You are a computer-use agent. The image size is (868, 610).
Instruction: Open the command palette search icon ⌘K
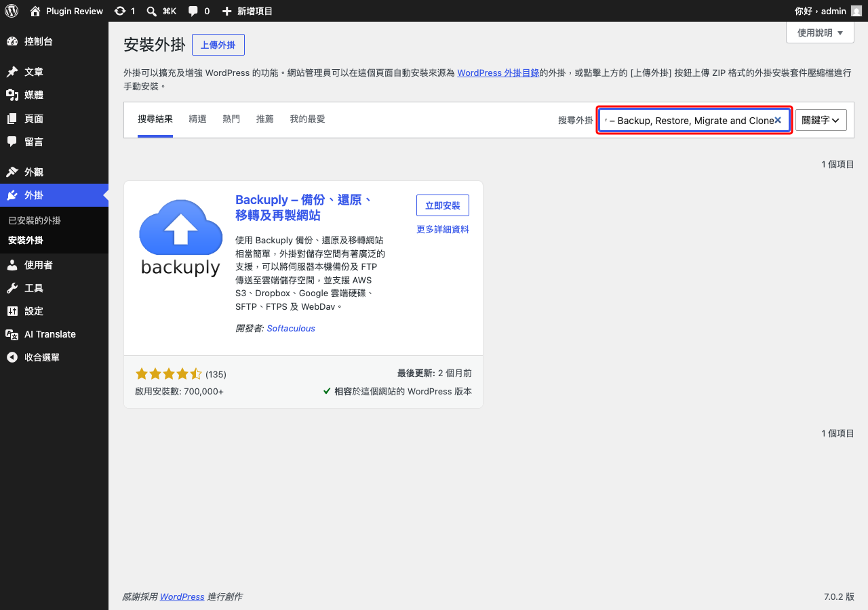pos(151,11)
